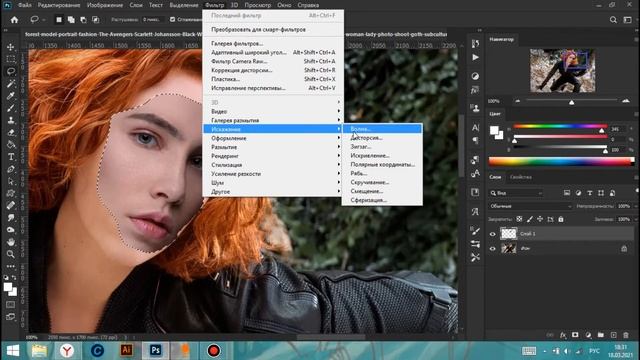The width and height of the screenshot is (640, 360).
Task: Create a new group folder icon
Action: (601, 335)
